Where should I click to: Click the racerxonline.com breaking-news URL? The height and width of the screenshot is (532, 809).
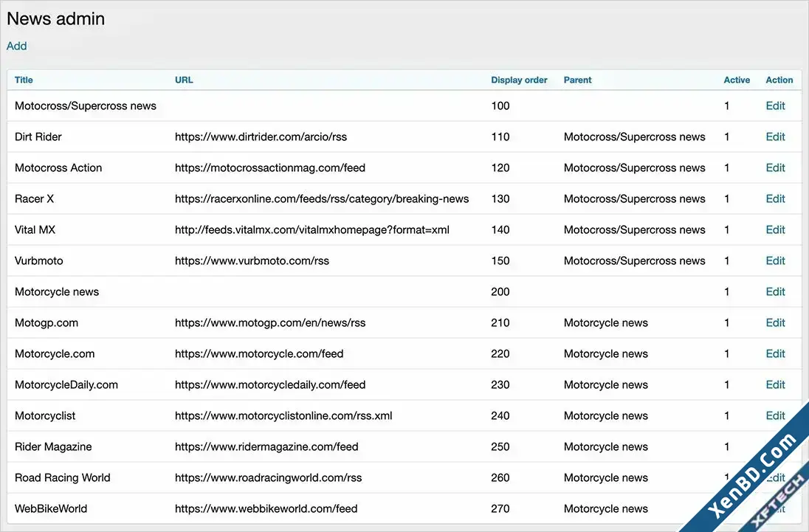tap(322, 198)
